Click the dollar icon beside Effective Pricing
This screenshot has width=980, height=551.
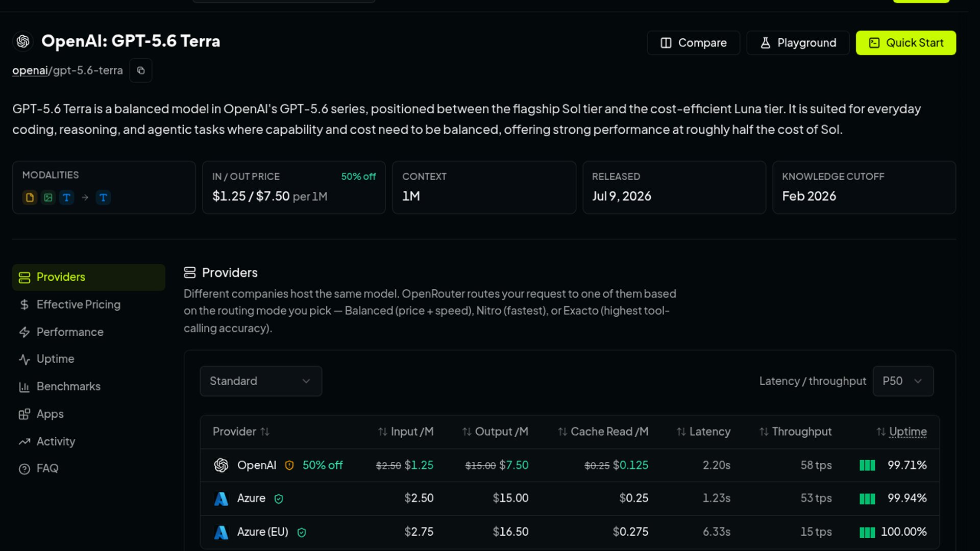[24, 305]
